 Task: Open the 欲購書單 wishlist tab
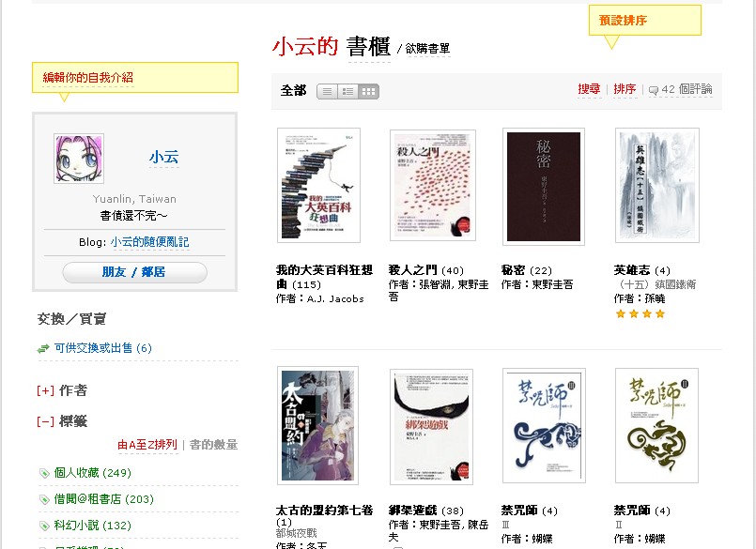coord(427,49)
